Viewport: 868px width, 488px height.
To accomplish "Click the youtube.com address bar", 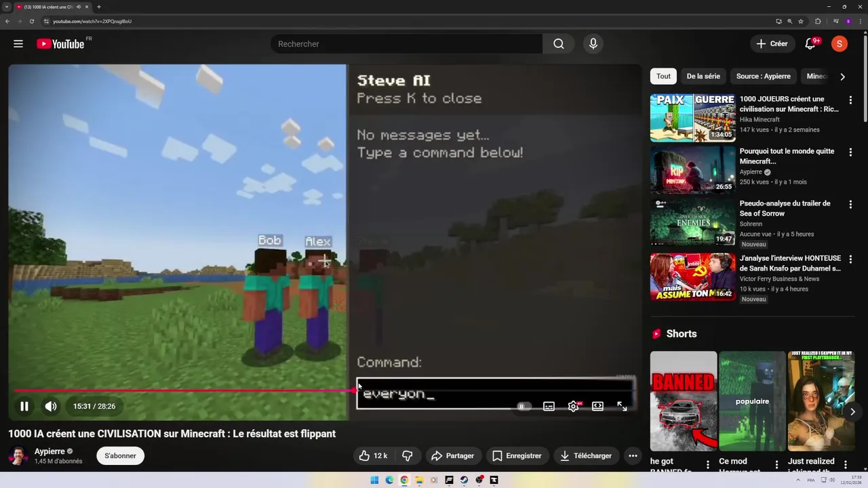I will click(407, 21).
